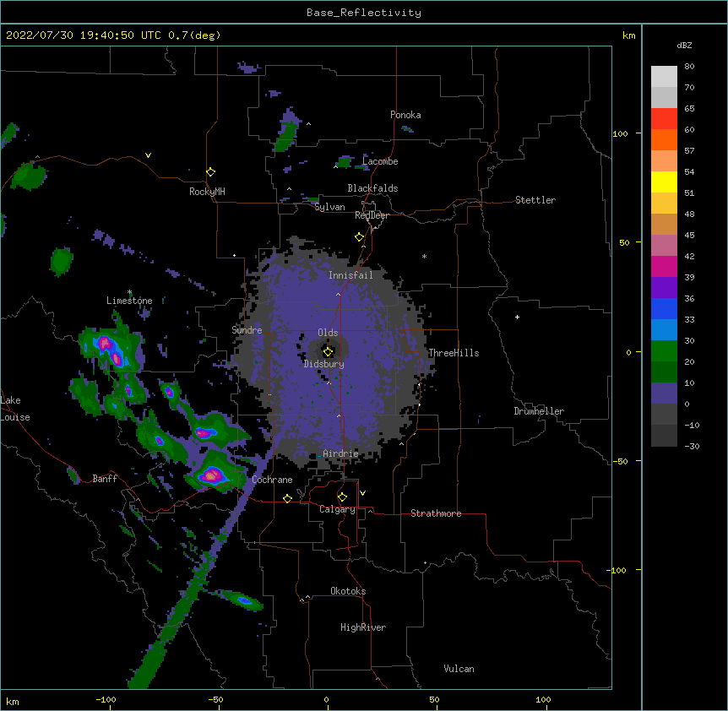
Task: Click the Vulcan label
Action: [x=459, y=669]
